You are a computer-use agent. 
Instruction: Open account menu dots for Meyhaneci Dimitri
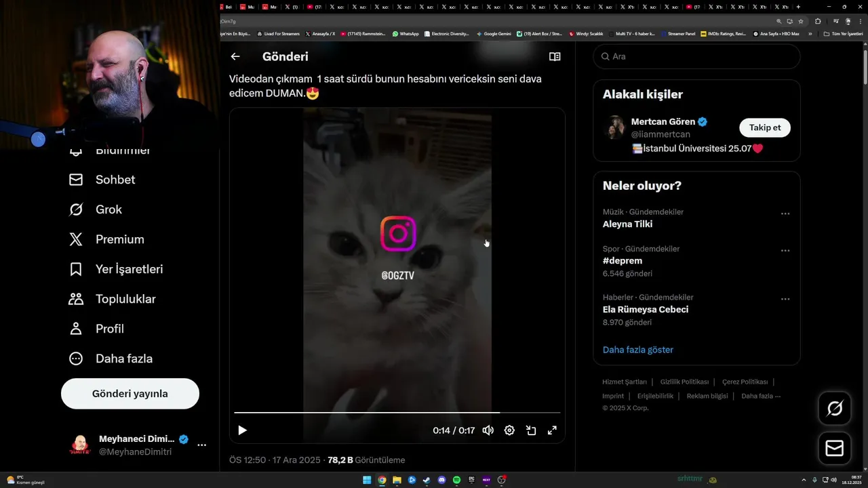coord(201,445)
